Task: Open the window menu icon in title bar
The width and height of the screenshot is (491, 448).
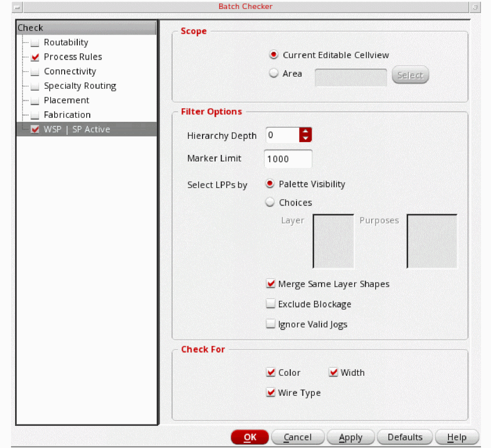Action: pyautogui.click(x=18, y=7)
